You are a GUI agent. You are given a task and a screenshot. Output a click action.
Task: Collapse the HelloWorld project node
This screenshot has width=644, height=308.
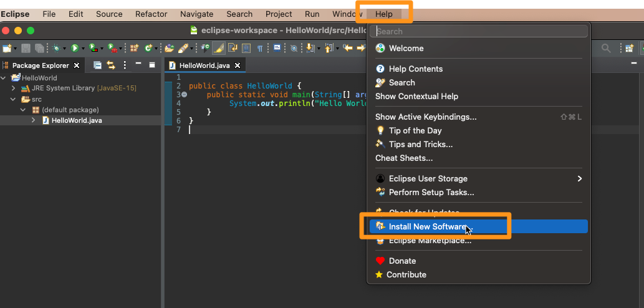[4, 77]
